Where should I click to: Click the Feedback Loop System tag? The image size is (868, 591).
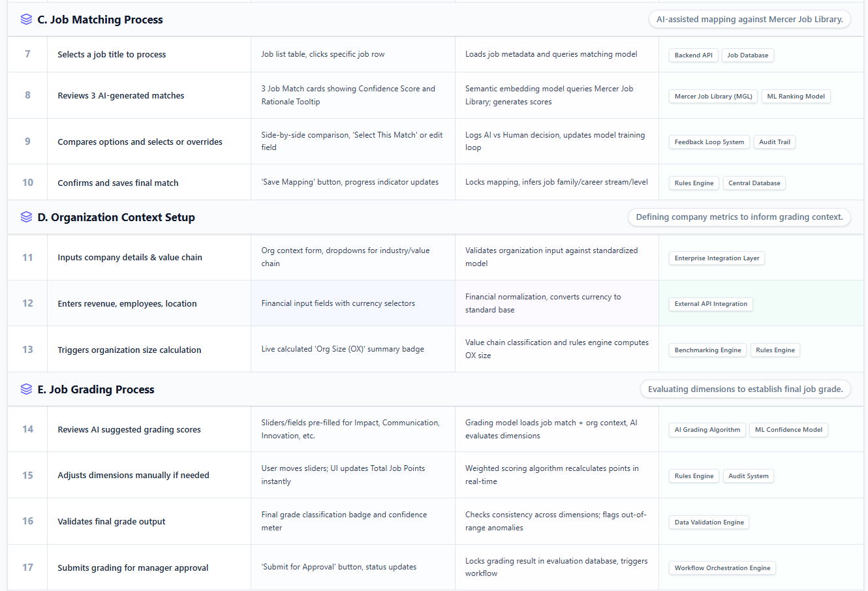point(709,142)
